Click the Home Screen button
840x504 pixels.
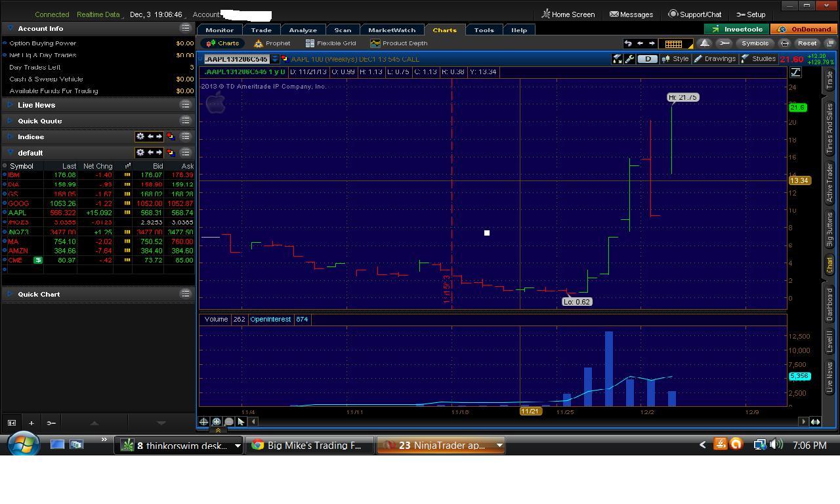[x=568, y=14]
